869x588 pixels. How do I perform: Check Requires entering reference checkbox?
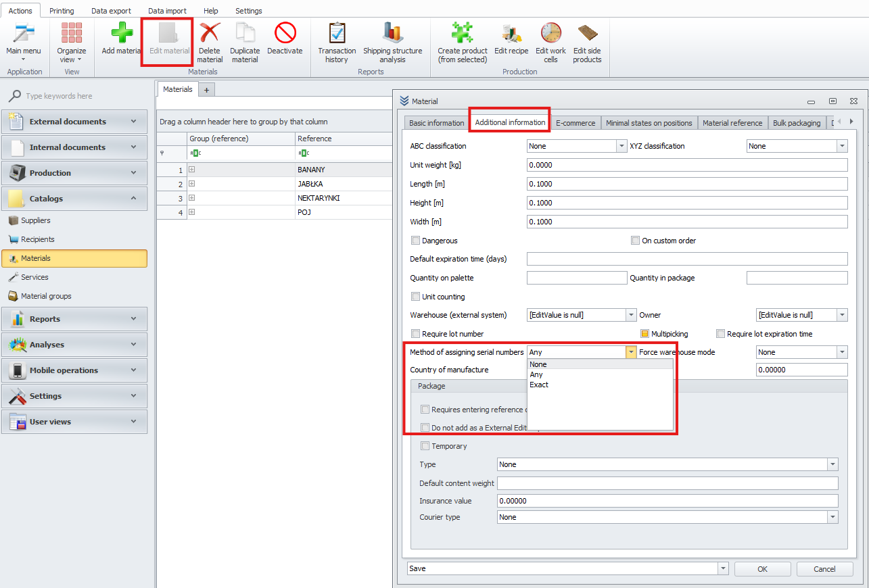425,410
